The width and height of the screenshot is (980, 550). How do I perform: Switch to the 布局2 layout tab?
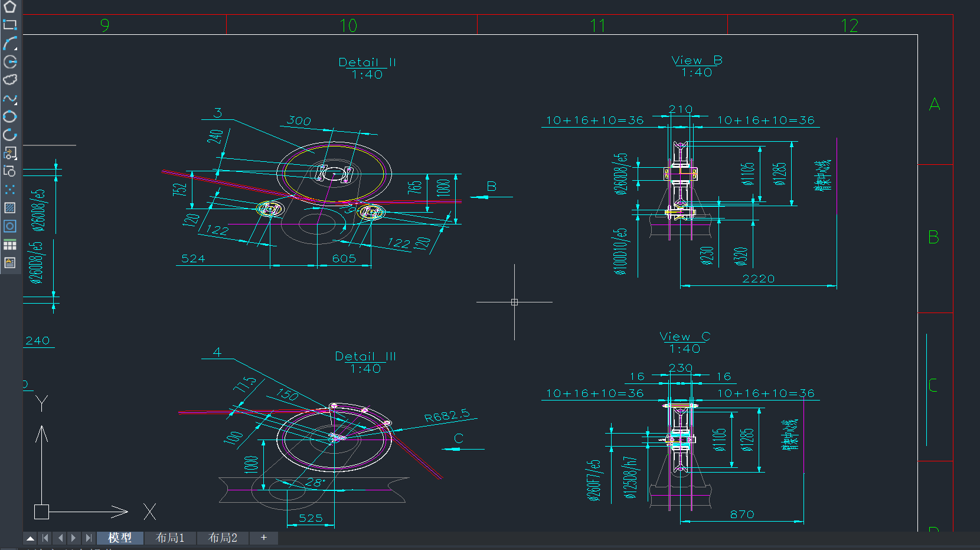223,538
